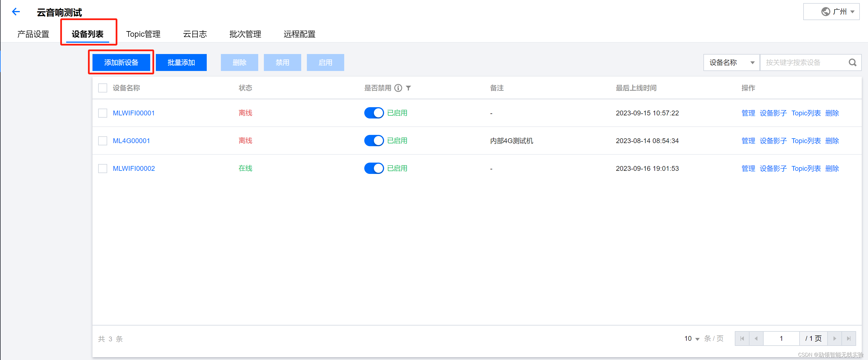Click the first page arrow icon
The width and height of the screenshot is (868, 360).
[742, 339]
